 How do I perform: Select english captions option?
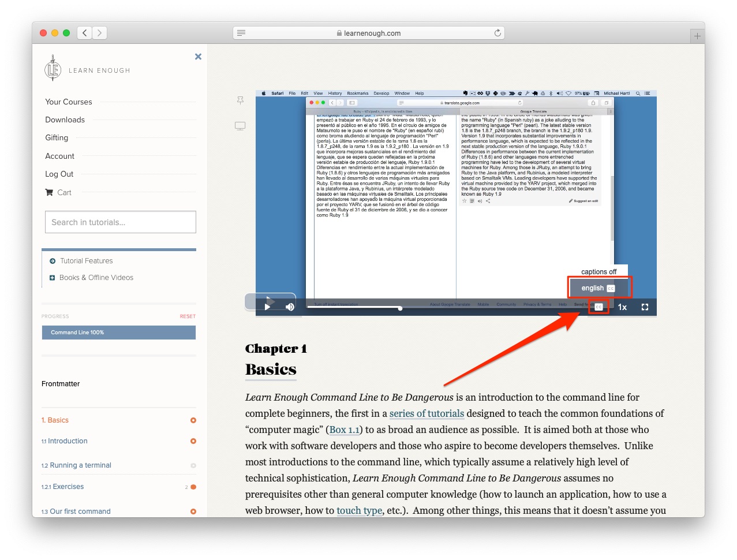(598, 288)
